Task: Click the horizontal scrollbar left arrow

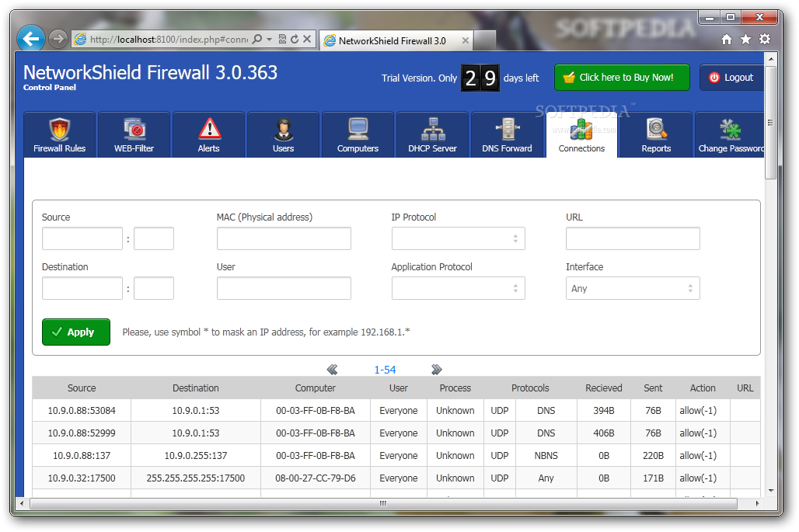Action: [x=22, y=503]
